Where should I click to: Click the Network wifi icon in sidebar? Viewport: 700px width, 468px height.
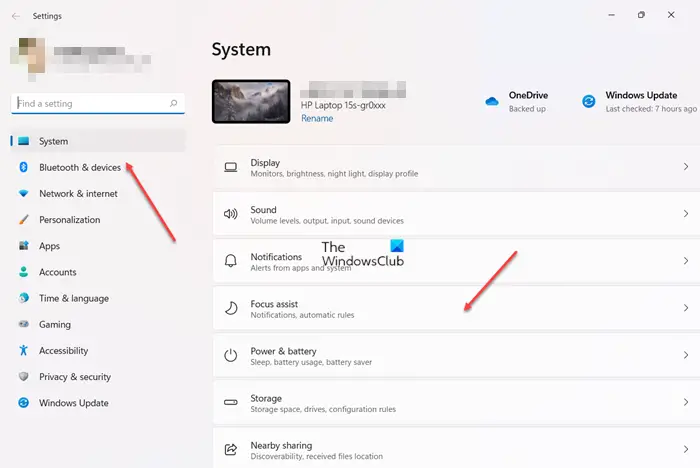pos(24,193)
